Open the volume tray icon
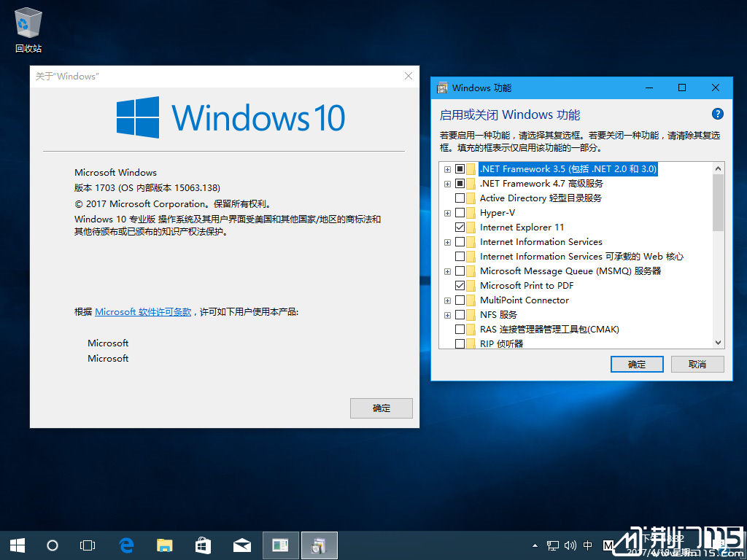747x560 pixels. [570, 545]
